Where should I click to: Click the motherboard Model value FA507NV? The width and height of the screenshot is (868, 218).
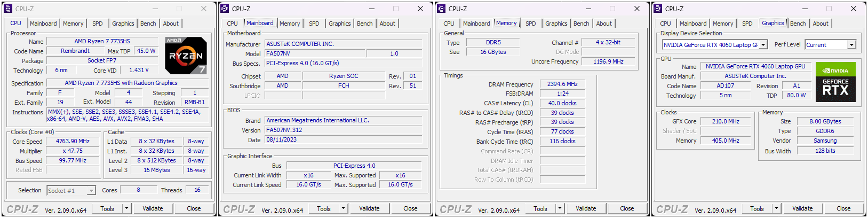tap(315, 54)
